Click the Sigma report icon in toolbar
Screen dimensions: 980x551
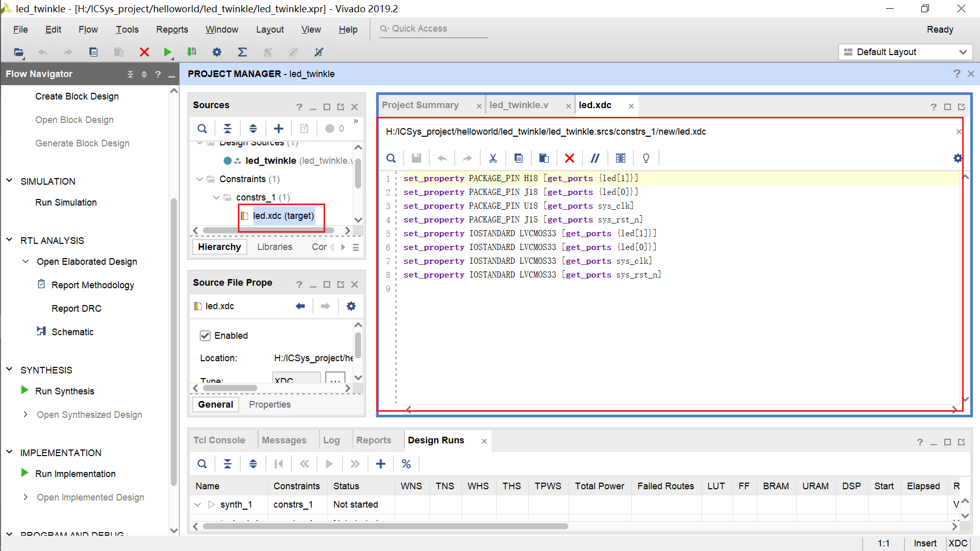tap(242, 52)
